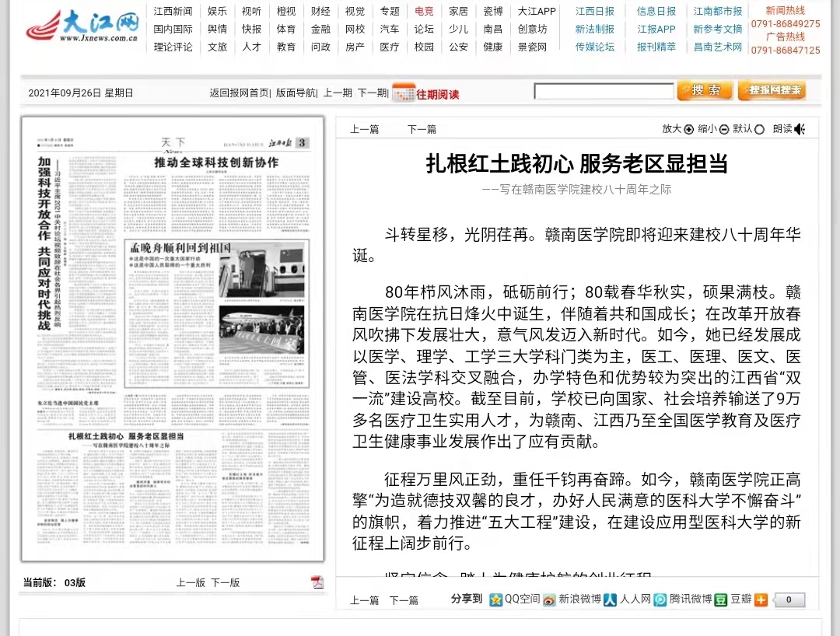The width and height of the screenshot is (840, 636).
Task: Select the 默认 default text size option
Action: (759, 129)
